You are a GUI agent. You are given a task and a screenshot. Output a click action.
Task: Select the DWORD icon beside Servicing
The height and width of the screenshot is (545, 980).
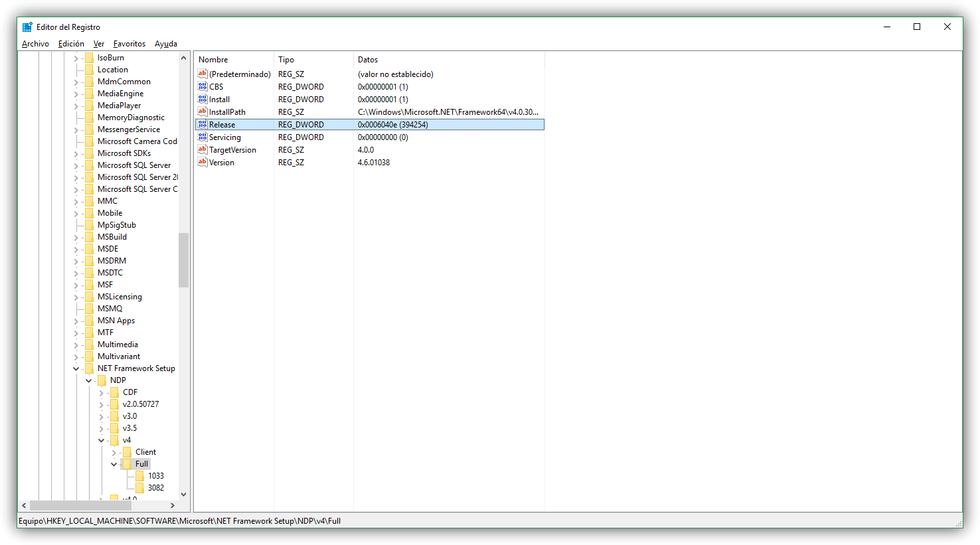pos(203,137)
